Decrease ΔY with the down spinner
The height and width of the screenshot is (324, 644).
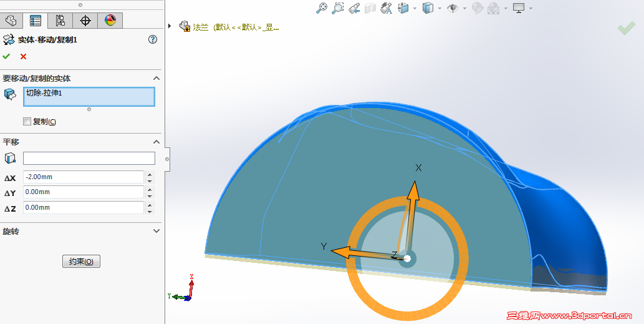(x=150, y=196)
